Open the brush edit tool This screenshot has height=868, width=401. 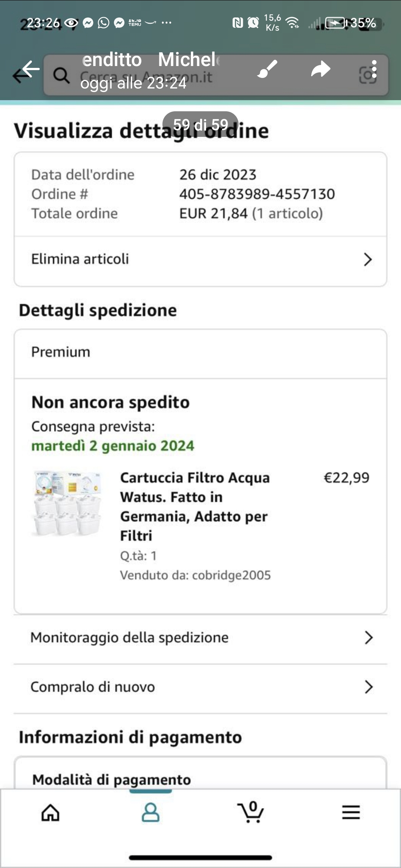(267, 69)
